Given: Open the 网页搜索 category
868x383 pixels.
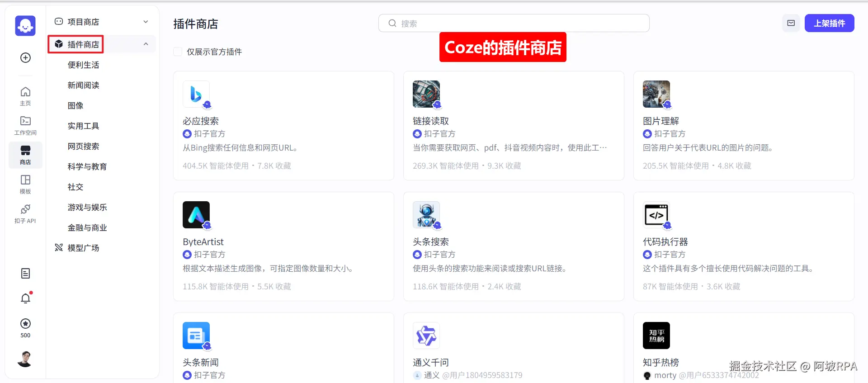Looking at the screenshot, I should [83, 146].
